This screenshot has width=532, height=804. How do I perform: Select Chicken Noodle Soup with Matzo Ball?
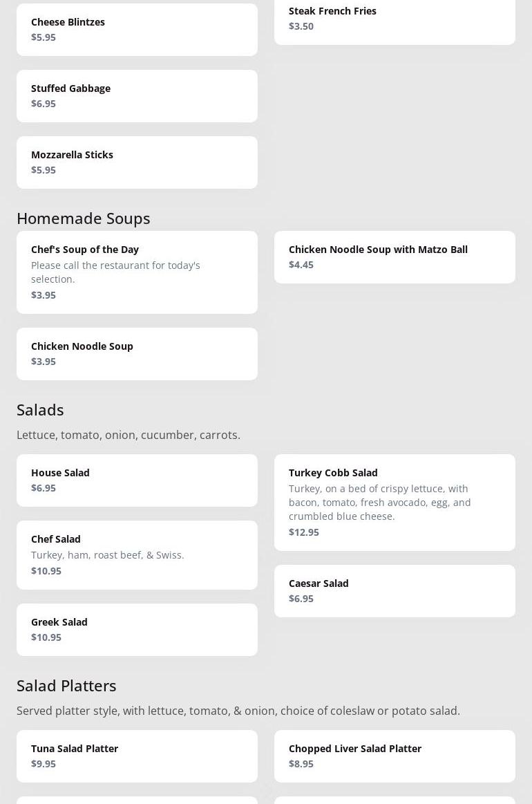tap(395, 256)
